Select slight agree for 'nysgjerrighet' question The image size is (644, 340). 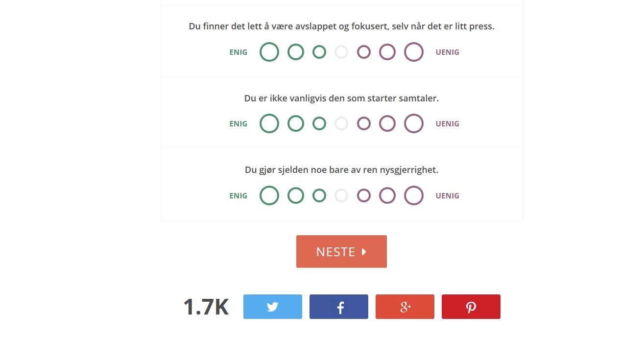pyautogui.click(x=319, y=195)
